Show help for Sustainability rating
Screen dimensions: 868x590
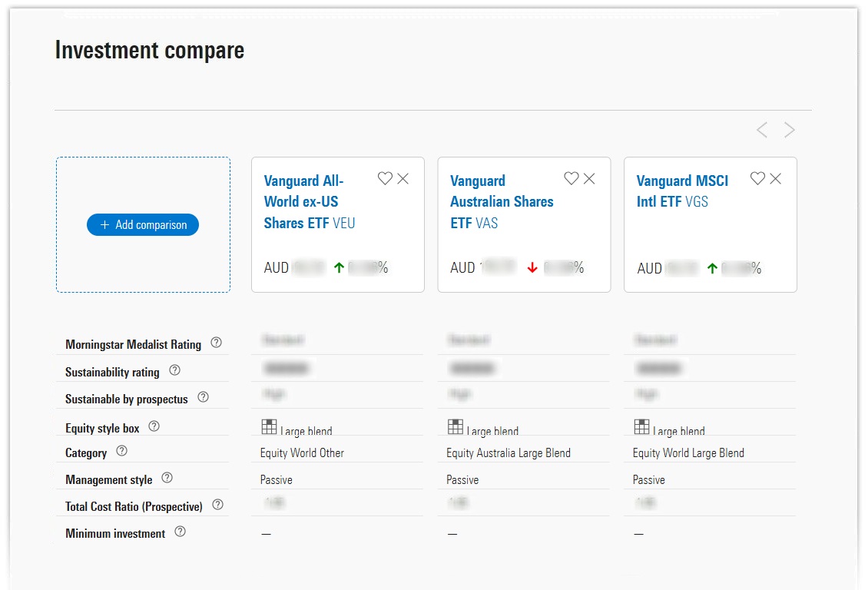[174, 370]
